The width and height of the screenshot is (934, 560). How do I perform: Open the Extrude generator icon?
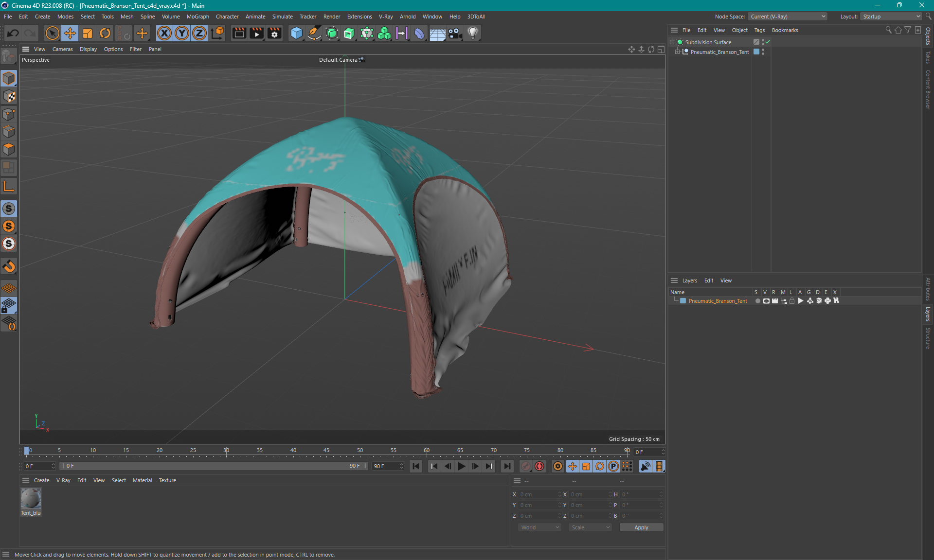[x=349, y=33]
